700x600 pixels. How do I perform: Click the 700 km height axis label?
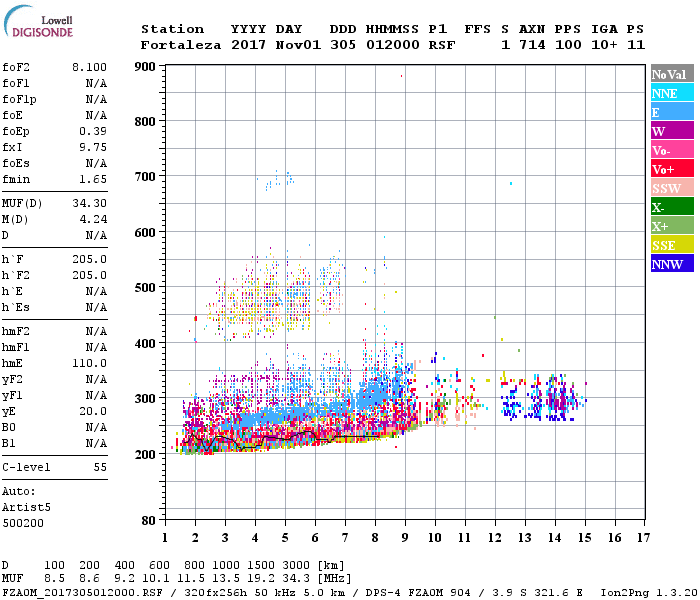[145, 177]
